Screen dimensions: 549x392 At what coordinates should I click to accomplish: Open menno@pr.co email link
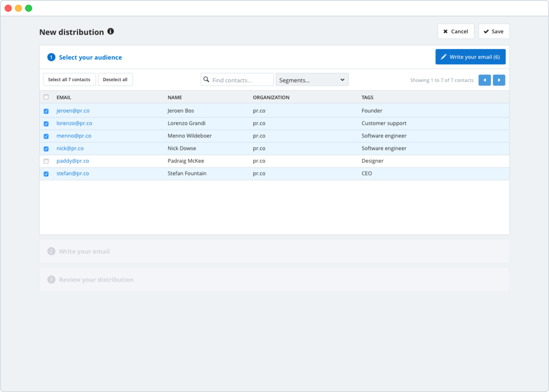click(x=74, y=136)
